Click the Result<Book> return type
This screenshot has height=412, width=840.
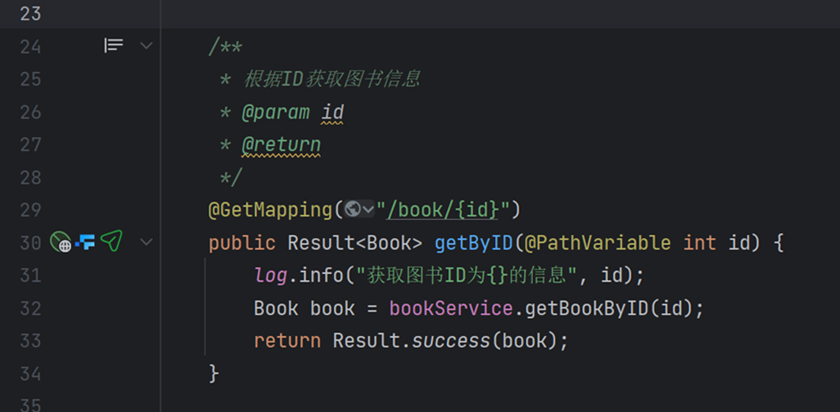coord(355,243)
